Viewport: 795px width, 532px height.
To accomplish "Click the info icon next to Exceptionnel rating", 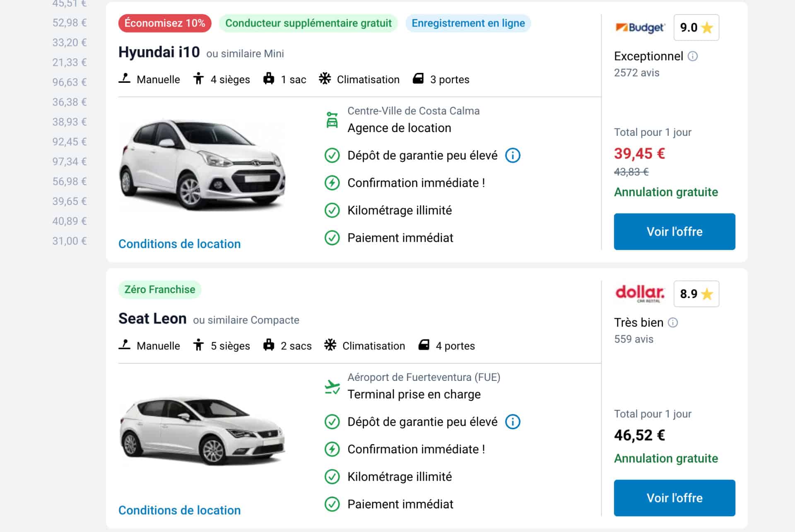I will 693,56.
